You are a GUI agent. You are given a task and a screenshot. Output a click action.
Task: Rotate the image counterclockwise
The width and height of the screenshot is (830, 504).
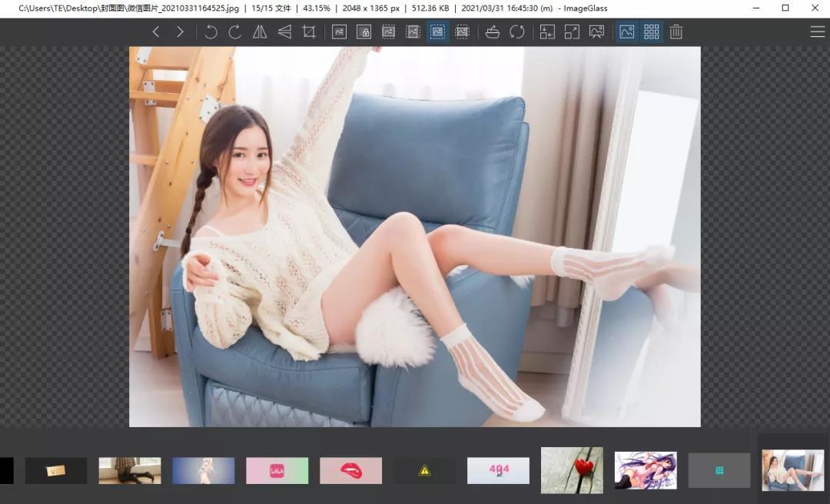211,31
